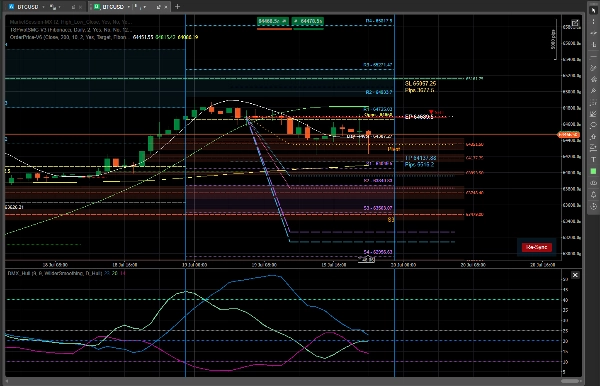Click the DMX_Hull indicator label
600x386 pixels.
pyautogui.click(x=54, y=273)
